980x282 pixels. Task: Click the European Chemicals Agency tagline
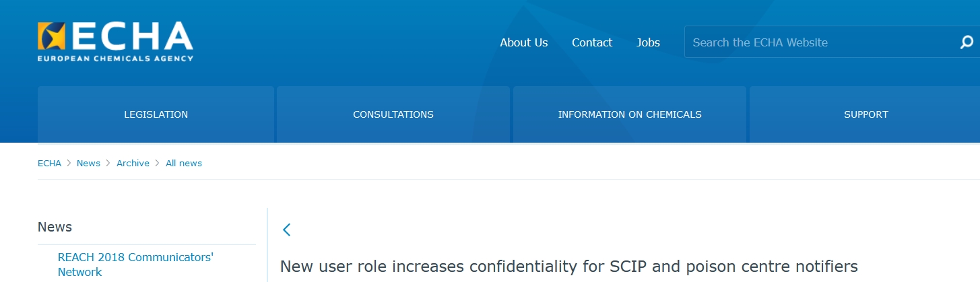click(115, 59)
